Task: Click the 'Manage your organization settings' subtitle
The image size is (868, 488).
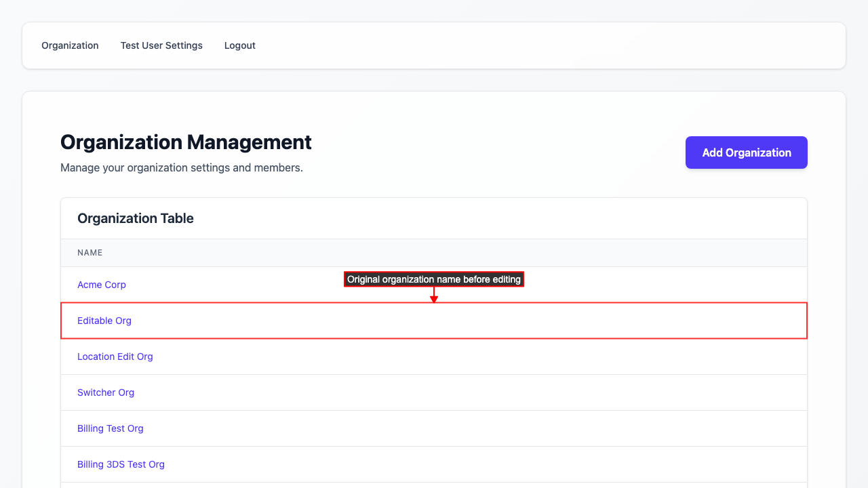Action: (182, 167)
